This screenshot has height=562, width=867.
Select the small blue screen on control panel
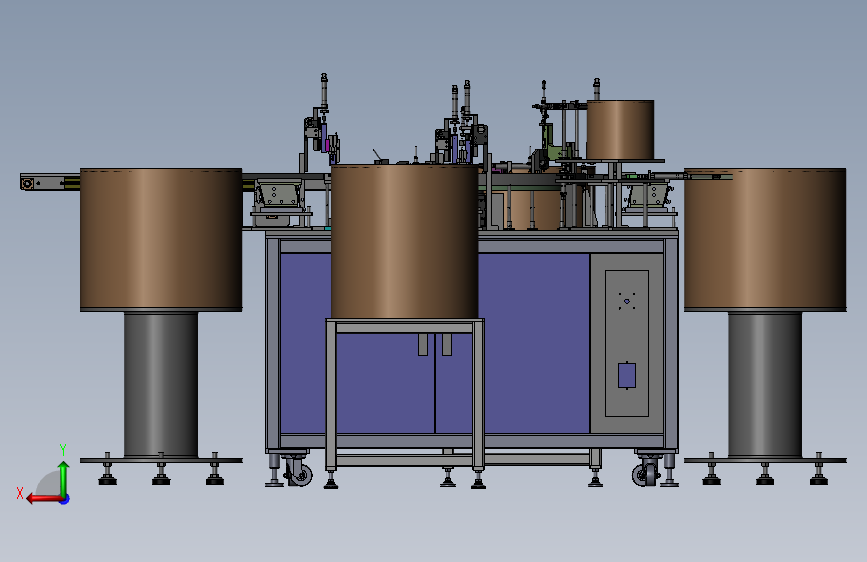(x=626, y=376)
